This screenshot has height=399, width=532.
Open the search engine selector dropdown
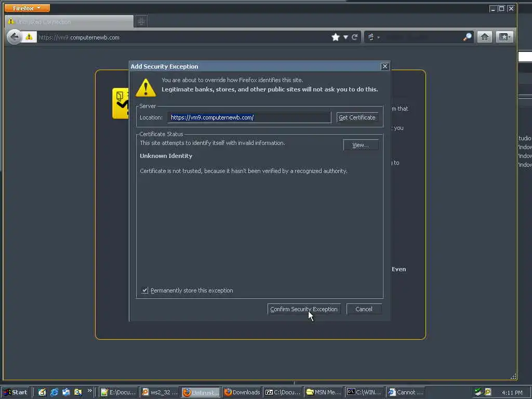pos(373,37)
